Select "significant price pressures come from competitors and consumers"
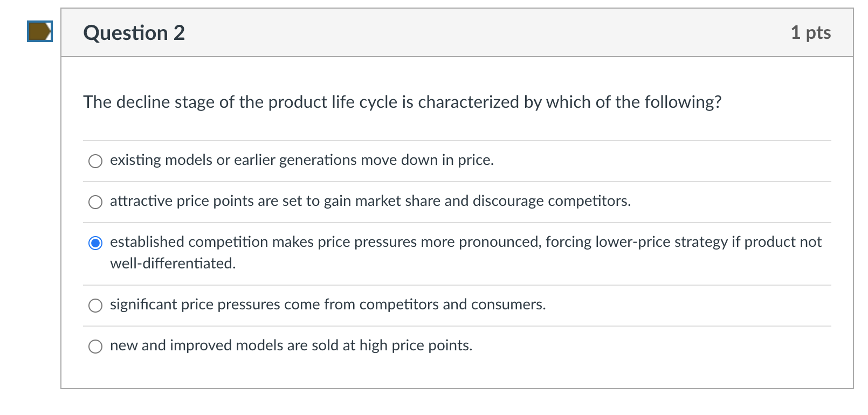Screen dimensions: 868x415 coord(95,305)
